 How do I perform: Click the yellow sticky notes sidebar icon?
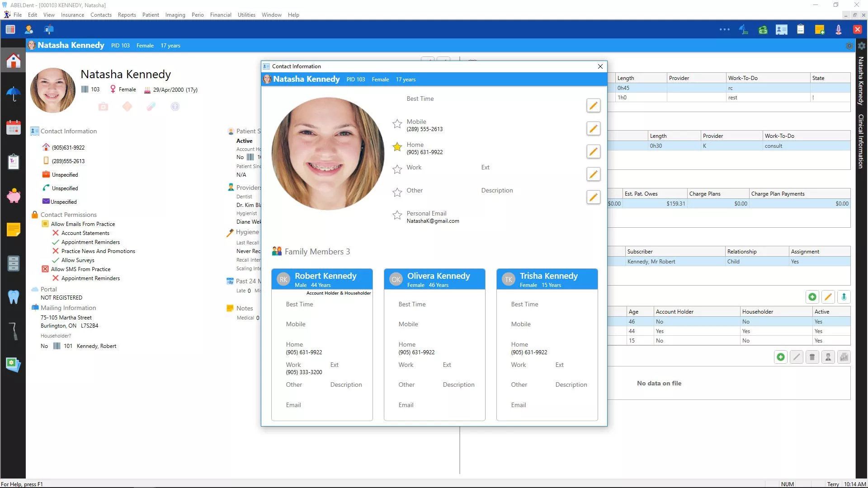click(x=13, y=230)
